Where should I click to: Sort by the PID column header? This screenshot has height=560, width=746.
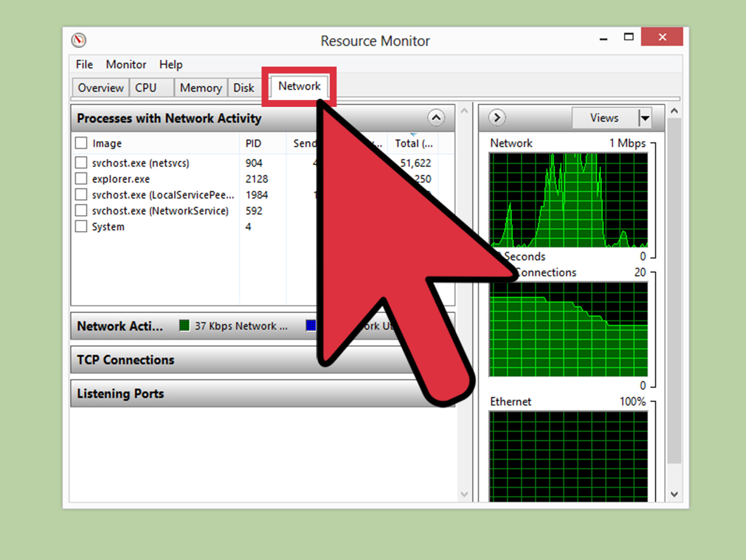coord(263,143)
